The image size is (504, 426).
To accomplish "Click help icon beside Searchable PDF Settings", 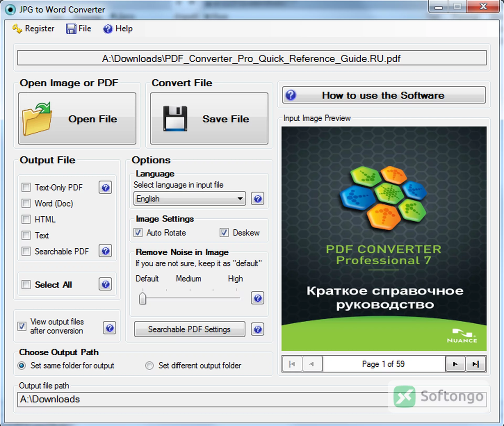I will [258, 329].
